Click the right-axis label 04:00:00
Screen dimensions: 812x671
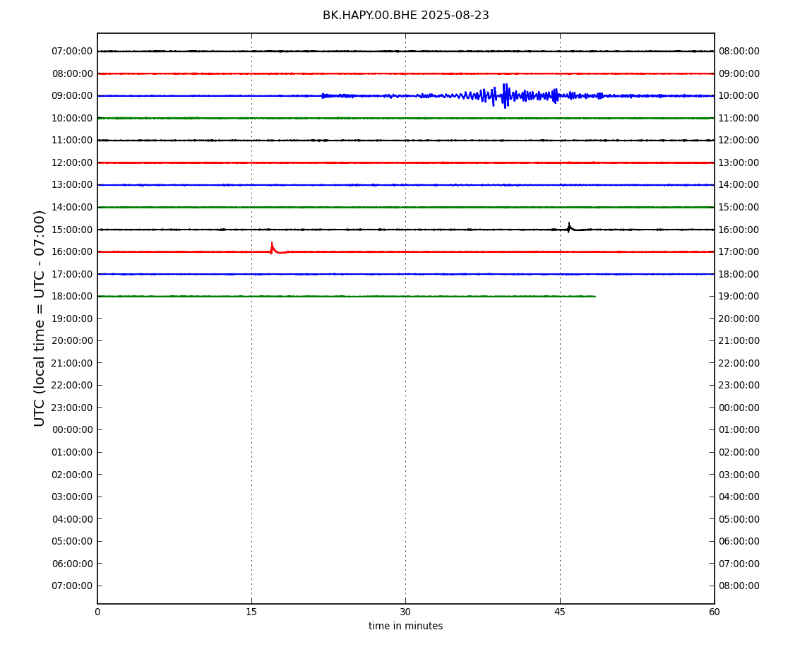tap(739, 497)
